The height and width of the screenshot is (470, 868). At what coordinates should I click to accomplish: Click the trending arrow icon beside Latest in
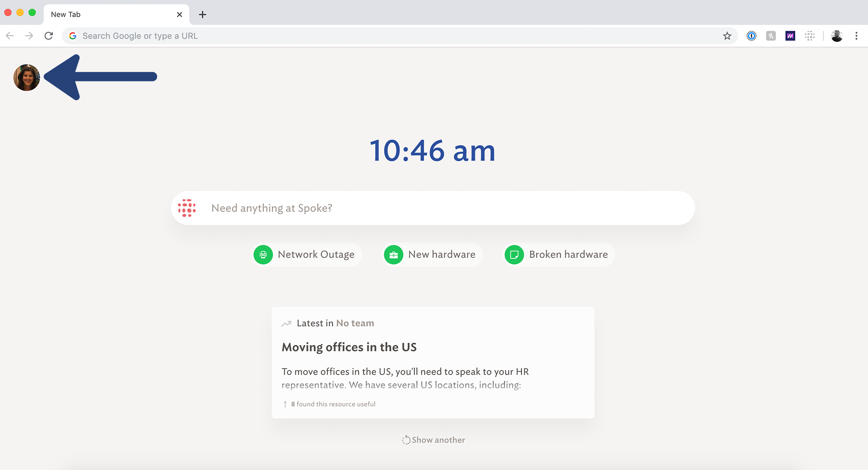(286, 324)
